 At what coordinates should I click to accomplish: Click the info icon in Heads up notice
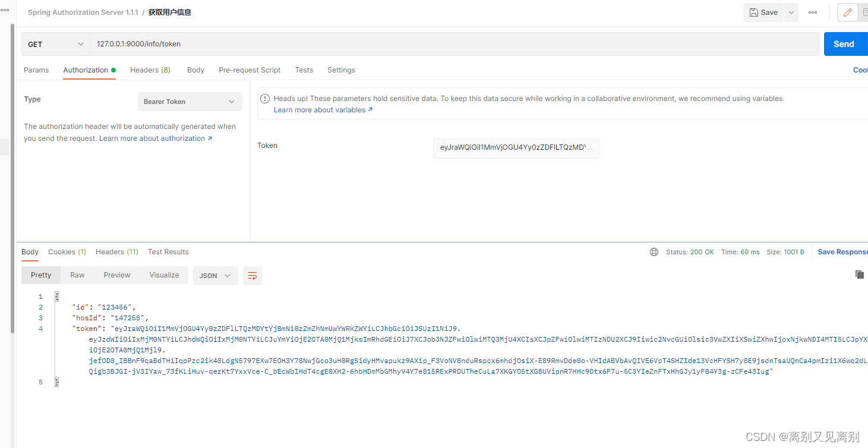pos(266,99)
